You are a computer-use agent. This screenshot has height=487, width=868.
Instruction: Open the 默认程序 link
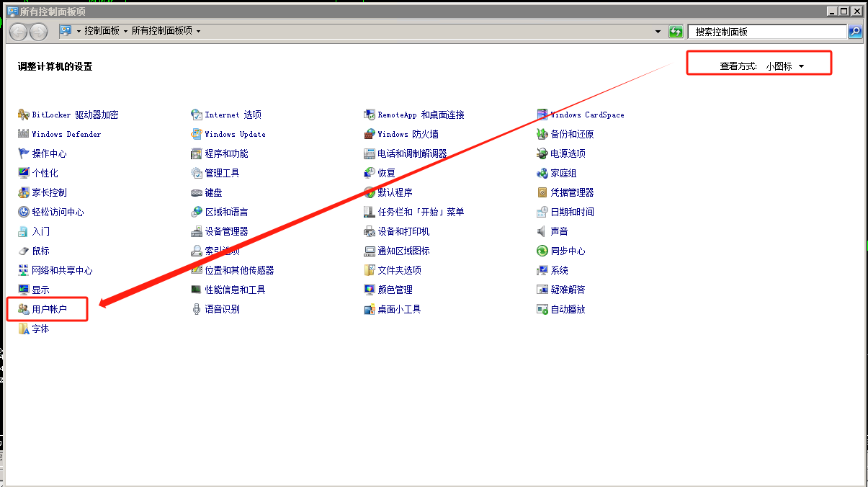point(395,192)
